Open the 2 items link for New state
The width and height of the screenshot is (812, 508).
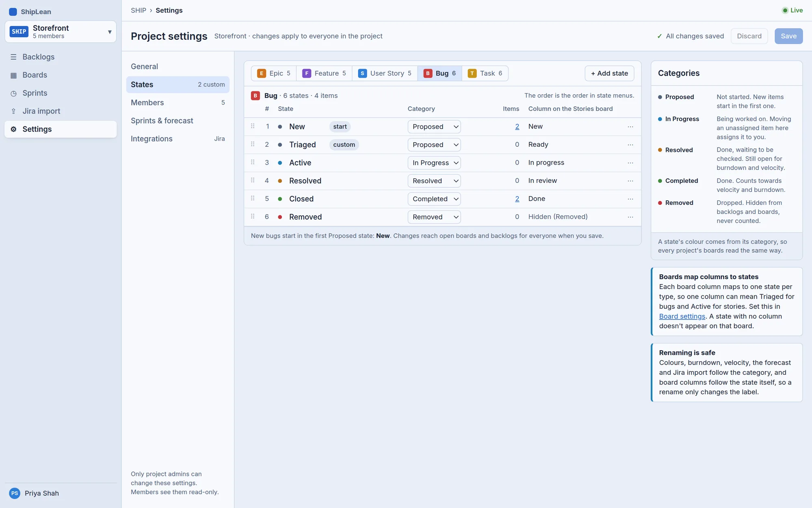(x=517, y=127)
